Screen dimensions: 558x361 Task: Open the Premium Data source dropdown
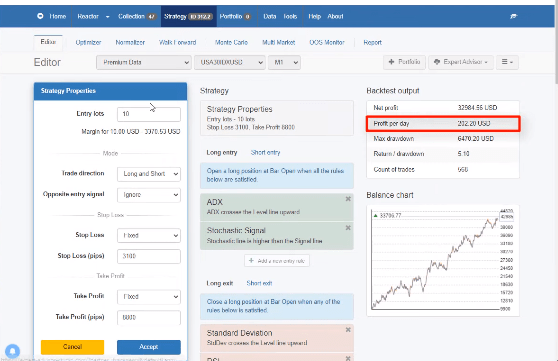(144, 62)
